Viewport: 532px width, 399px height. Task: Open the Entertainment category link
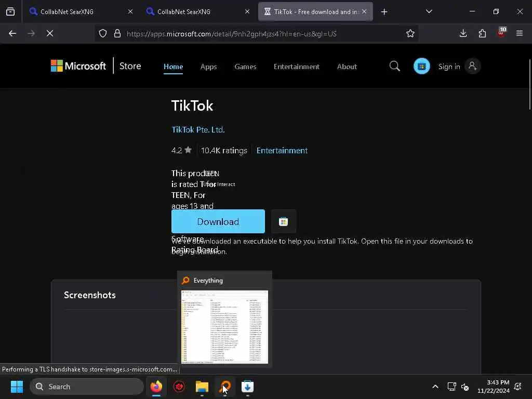point(282,150)
